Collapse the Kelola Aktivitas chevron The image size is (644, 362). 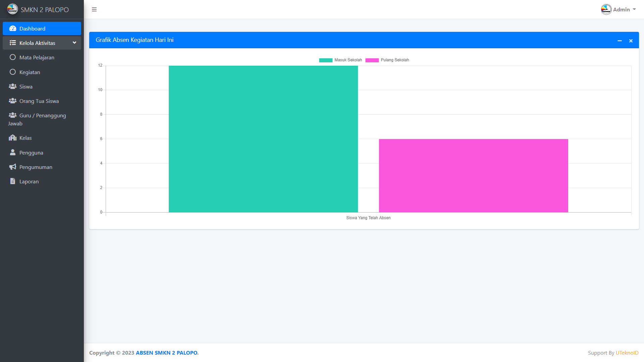click(74, 43)
